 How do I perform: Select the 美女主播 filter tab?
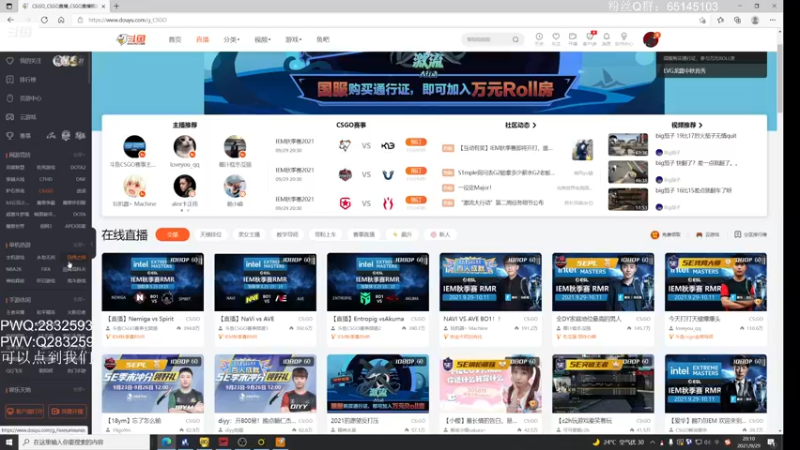click(249, 235)
